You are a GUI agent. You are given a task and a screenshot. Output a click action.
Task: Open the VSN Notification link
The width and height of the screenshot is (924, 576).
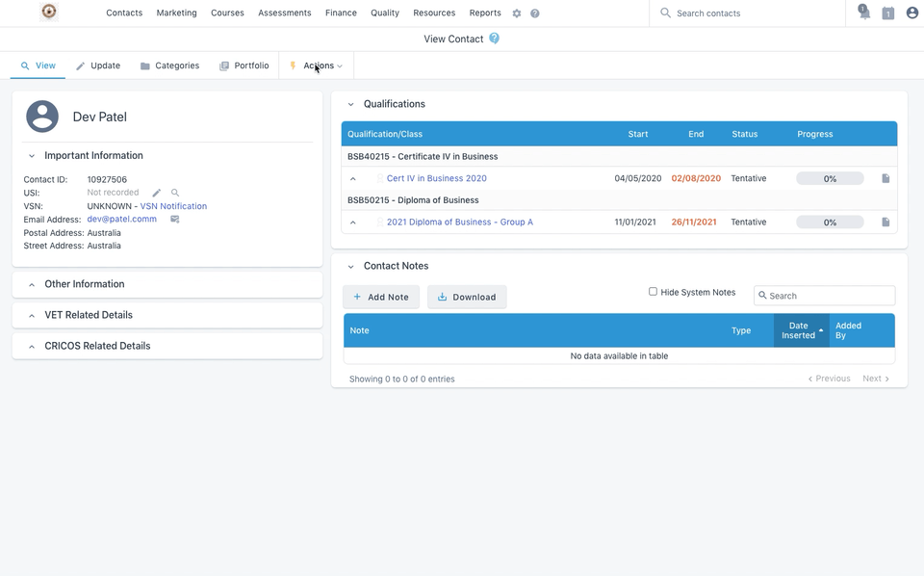click(x=173, y=206)
